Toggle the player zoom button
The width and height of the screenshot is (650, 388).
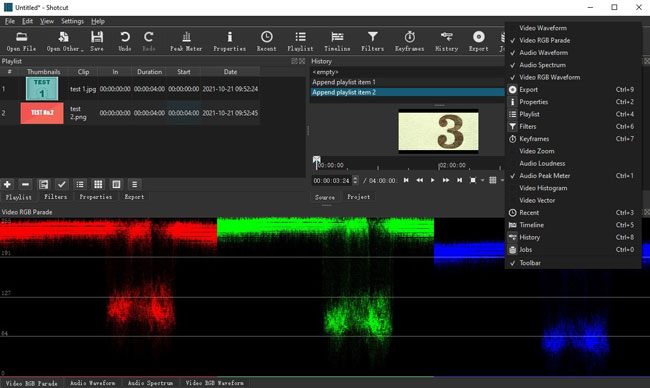[x=473, y=180]
